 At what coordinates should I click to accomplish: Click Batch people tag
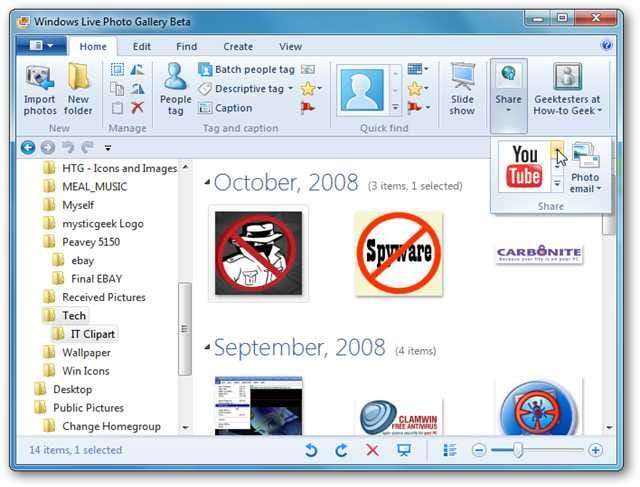pos(247,69)
